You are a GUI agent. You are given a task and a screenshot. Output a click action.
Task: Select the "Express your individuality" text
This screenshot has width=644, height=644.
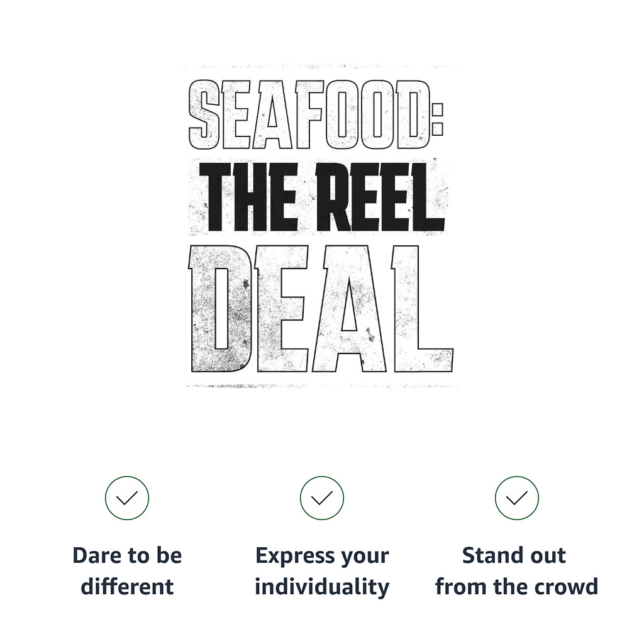pos(322,571)
